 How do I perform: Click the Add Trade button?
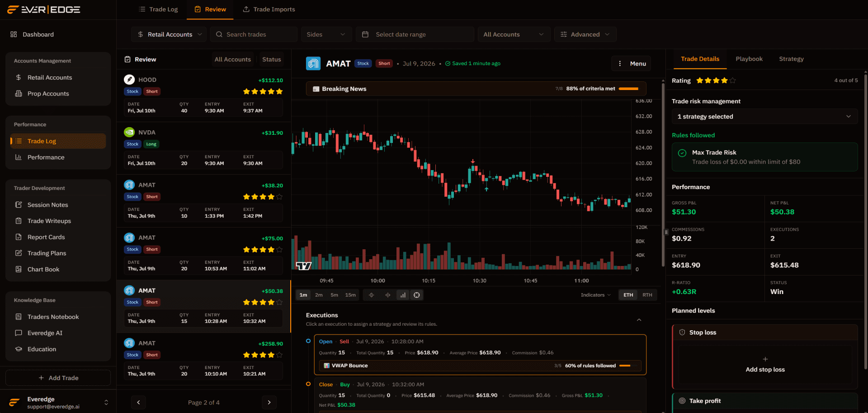pyautogui.click(x=58, y=378)
